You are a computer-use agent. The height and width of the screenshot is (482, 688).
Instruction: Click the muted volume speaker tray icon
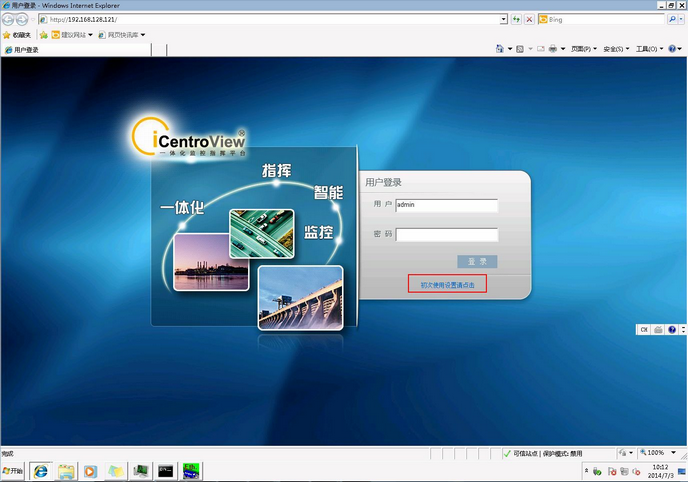click(x=636, y=472)
